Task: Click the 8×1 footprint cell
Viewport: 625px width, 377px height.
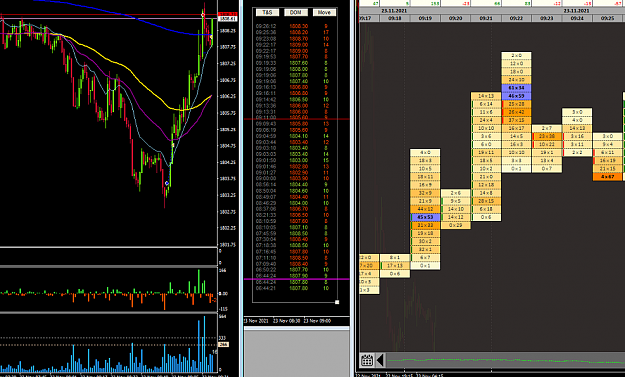Action: click(395, 257)
